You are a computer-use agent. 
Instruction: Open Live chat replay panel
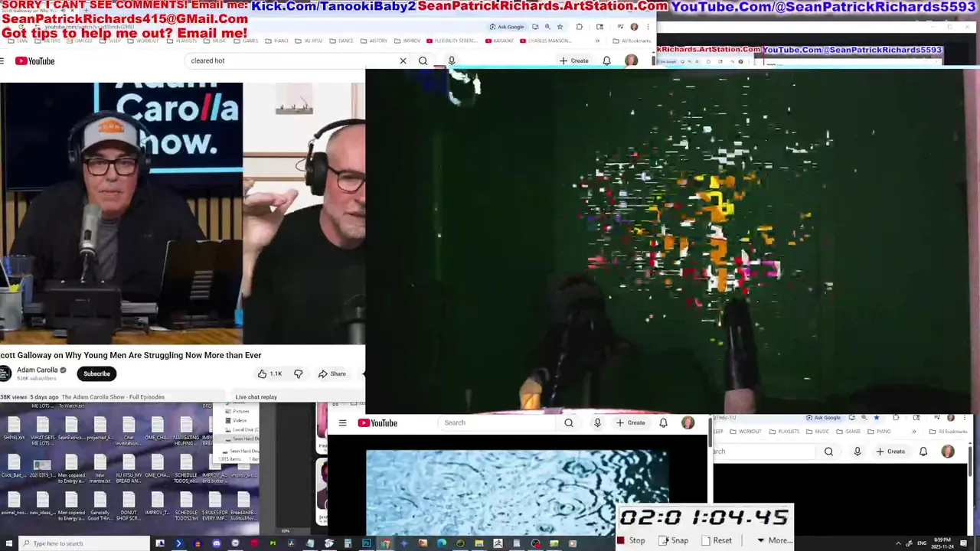pyautogui.click(x=256, y=396)
